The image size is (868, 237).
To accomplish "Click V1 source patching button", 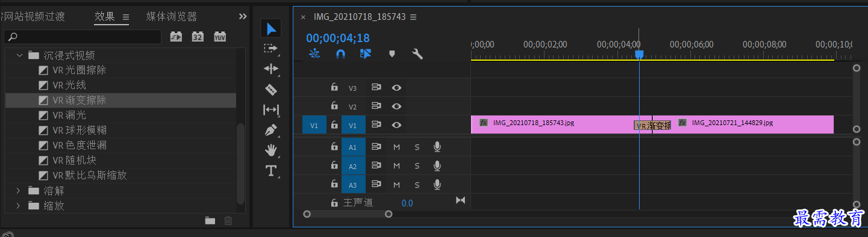I will click(314, 125).
